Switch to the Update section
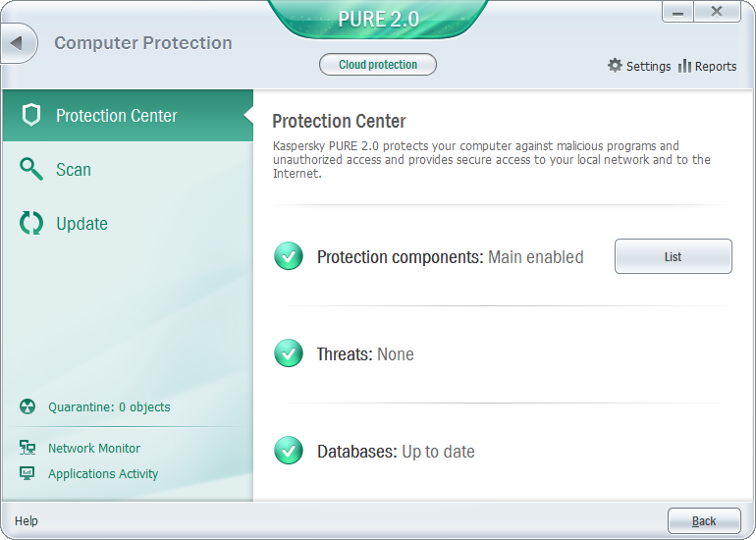The image size is (756, 540). 81,224
